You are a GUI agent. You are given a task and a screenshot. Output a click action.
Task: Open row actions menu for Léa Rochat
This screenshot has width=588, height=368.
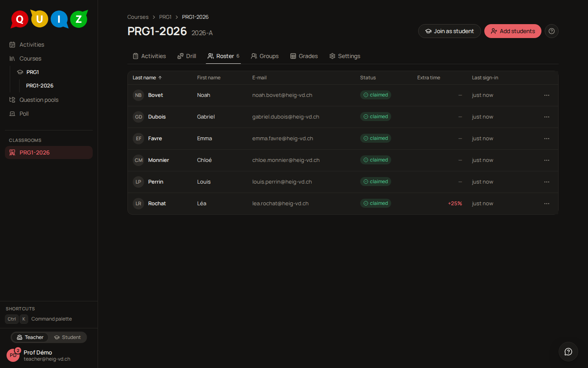coord(546,204)
